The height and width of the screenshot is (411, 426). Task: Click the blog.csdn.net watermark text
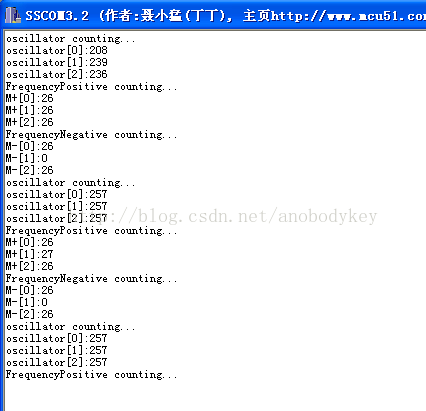(228, 217)
